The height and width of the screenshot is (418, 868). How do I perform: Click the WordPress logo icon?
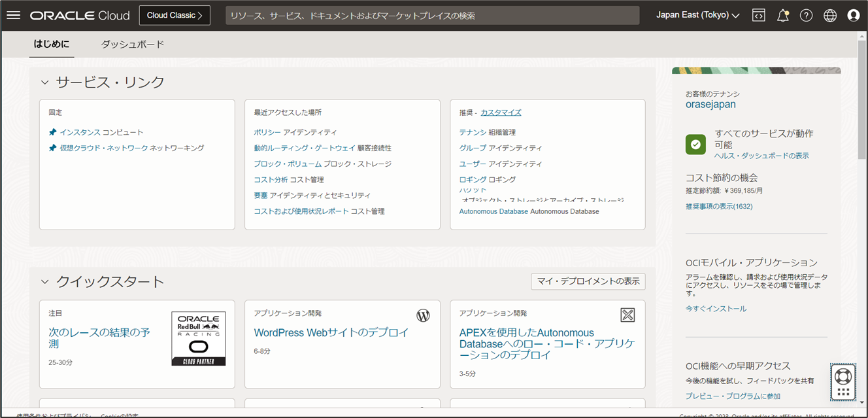click(423, 316)
